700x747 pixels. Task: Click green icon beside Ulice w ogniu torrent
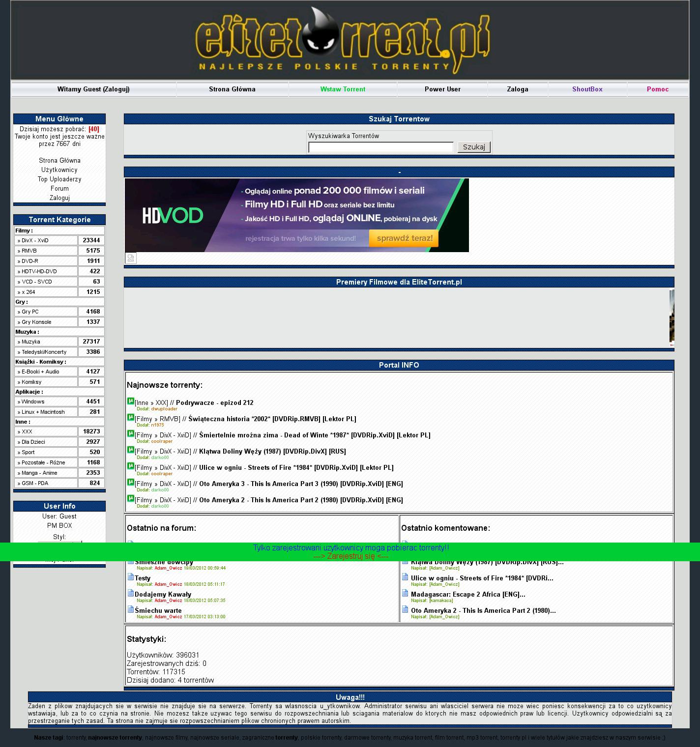(130, 466)
